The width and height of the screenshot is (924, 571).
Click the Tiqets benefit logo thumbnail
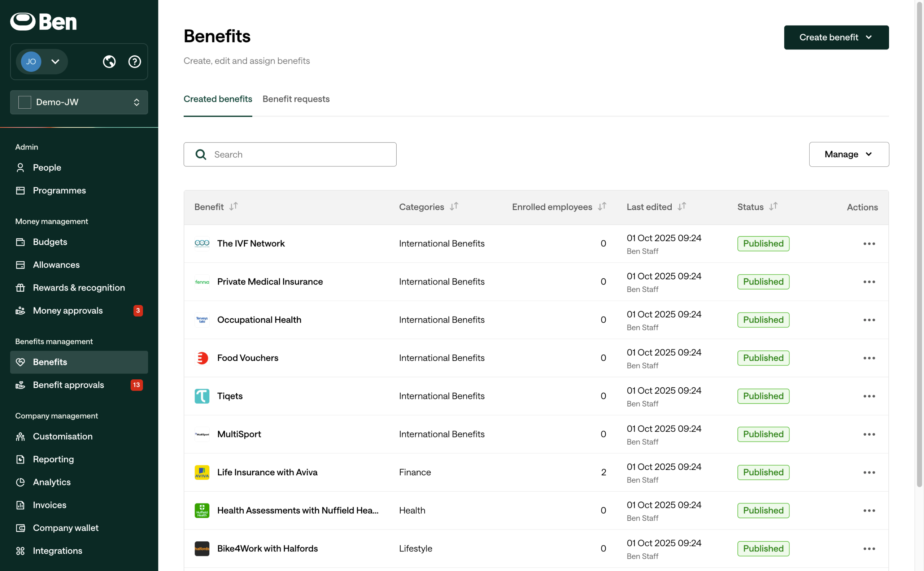pos(202,396)
